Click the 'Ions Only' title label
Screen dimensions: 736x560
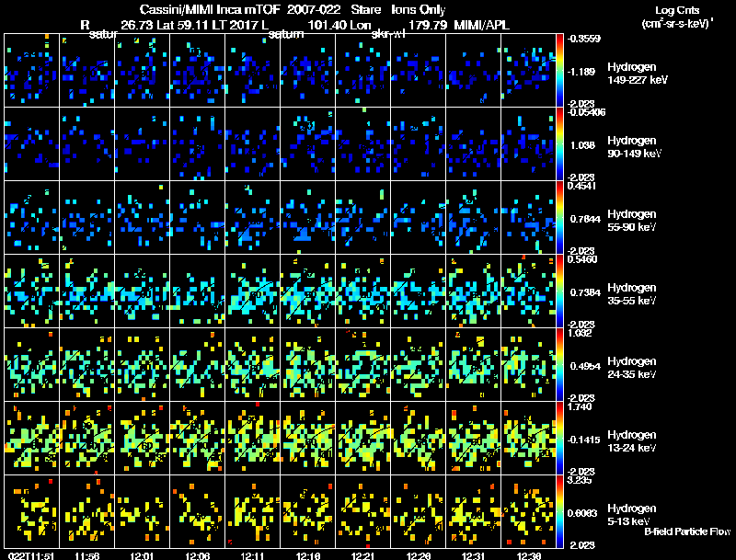pos(418,9)
